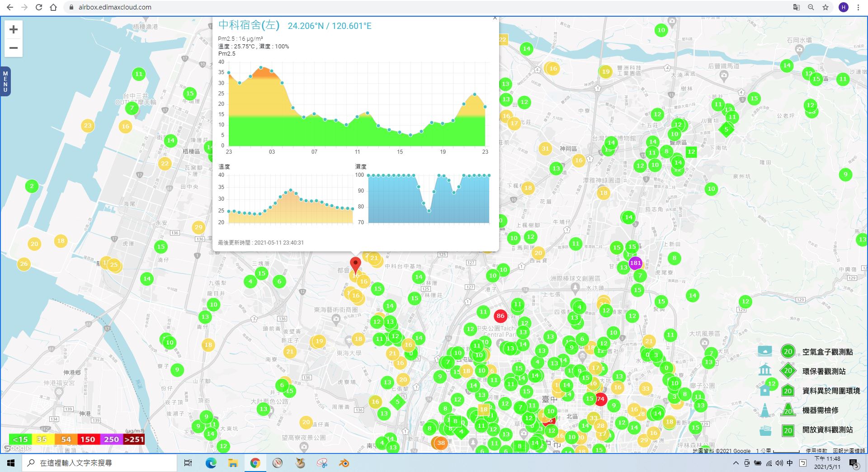Click the orange 54 PM2.5 scale swatch

[66, 439]
